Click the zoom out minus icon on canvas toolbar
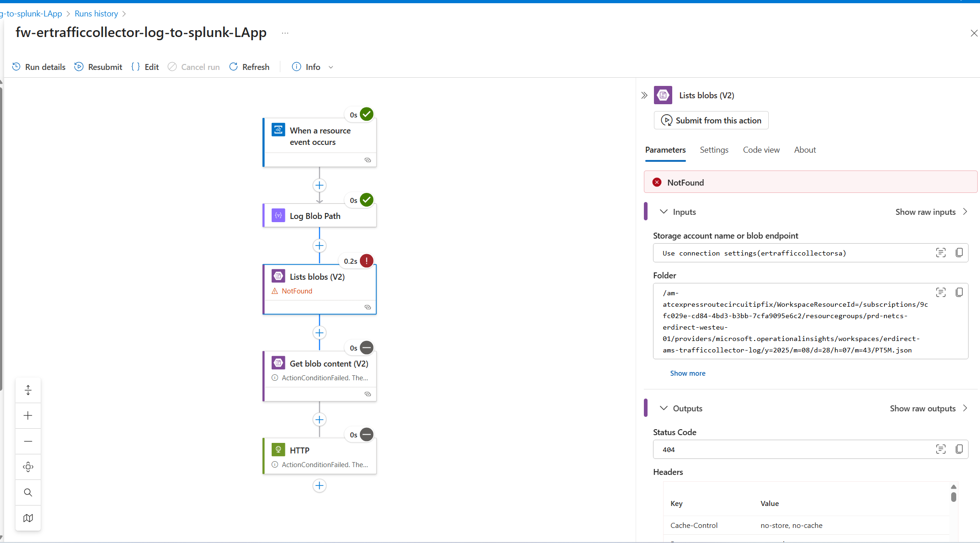 28,441
